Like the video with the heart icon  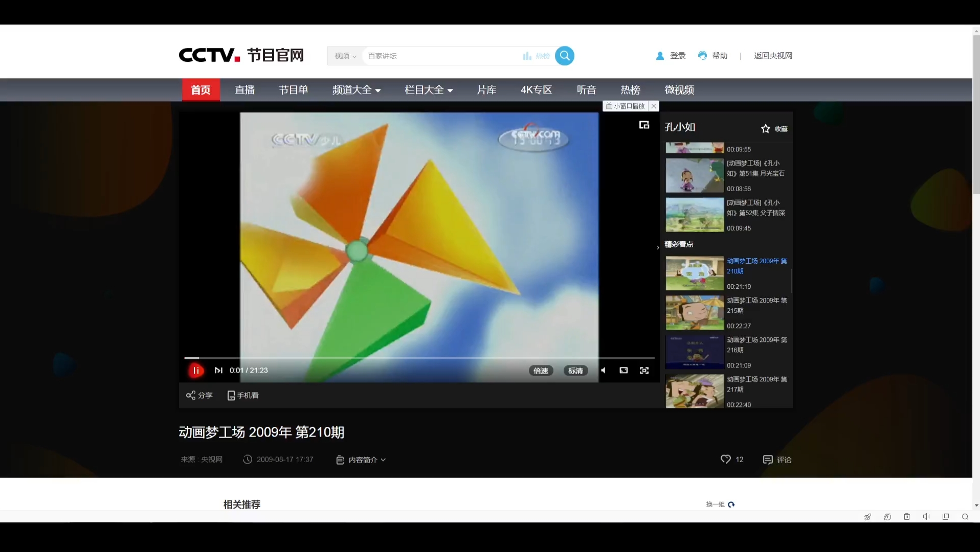coord(725,459)
